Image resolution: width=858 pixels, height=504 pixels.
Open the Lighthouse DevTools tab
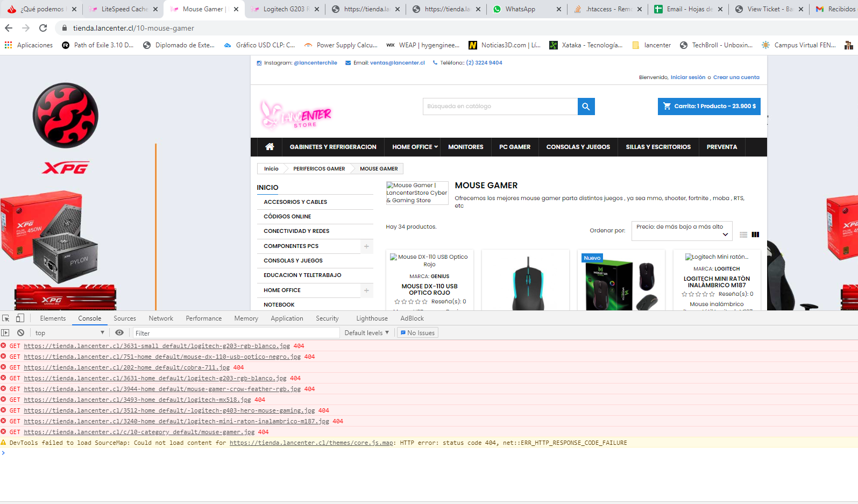pos(372,318)
